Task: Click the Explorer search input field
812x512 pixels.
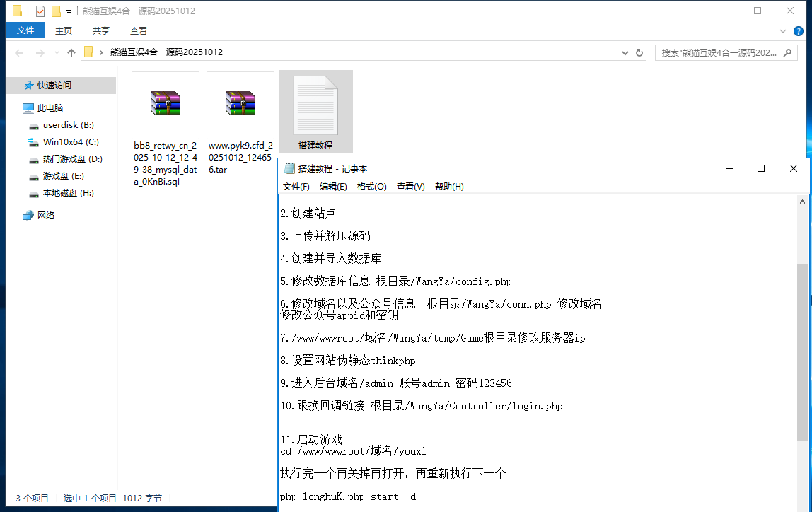Action: pos(718,53)
